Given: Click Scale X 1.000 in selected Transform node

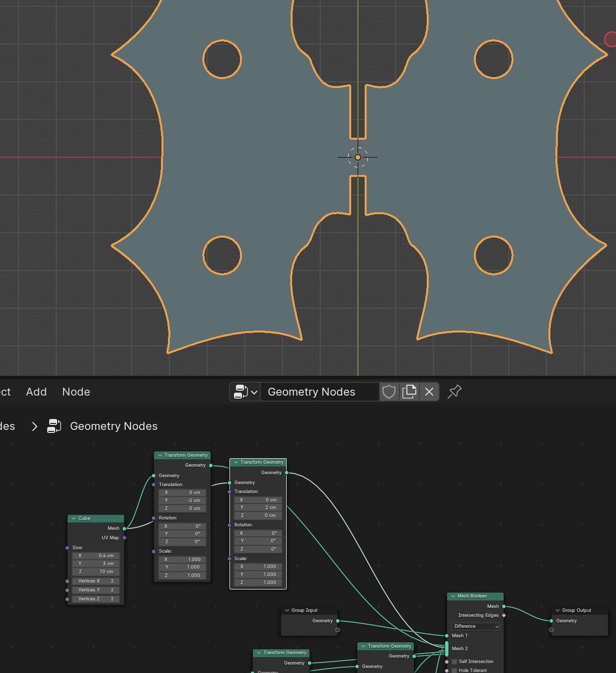Looking at the screenshot, I should tap(258, 567).
